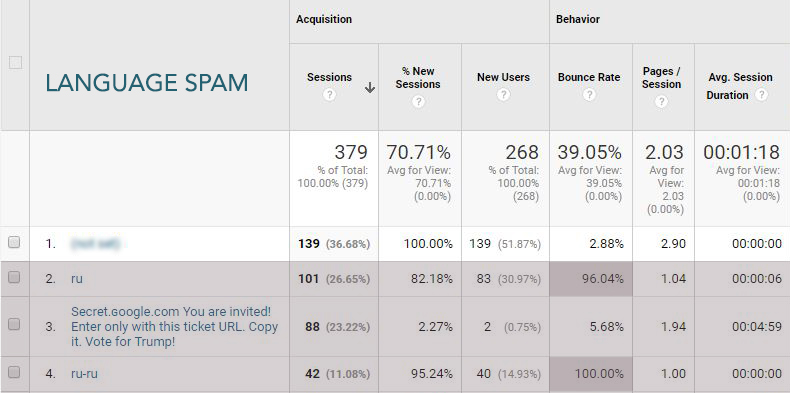Sort by the Bounce Rate column header
Viewport: 790px width, 393px height.
pos(588,77)
